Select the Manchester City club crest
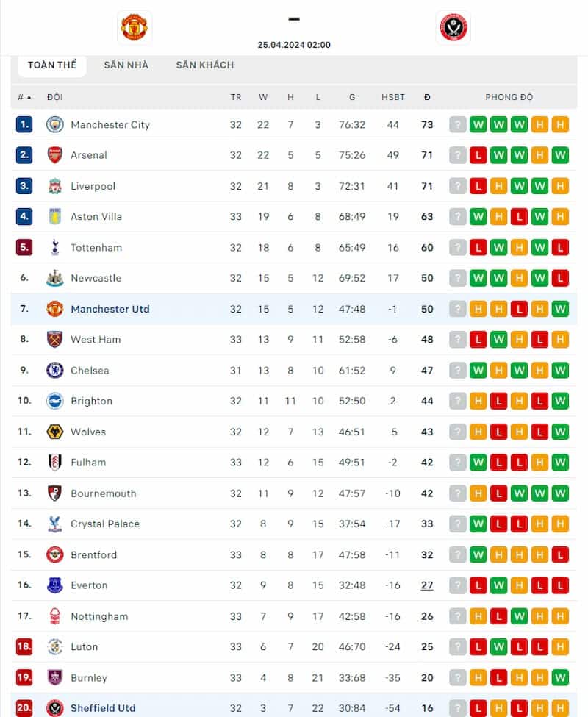Image resolution: width=588 pixels, height=717 pixels. (x=54, y=124)
